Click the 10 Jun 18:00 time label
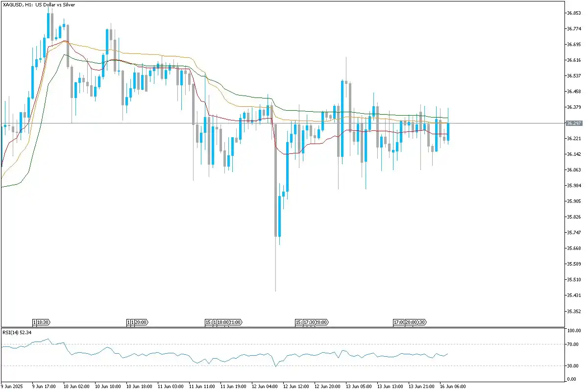This screenshot has height=392, width=588. [x=138, y=387]
